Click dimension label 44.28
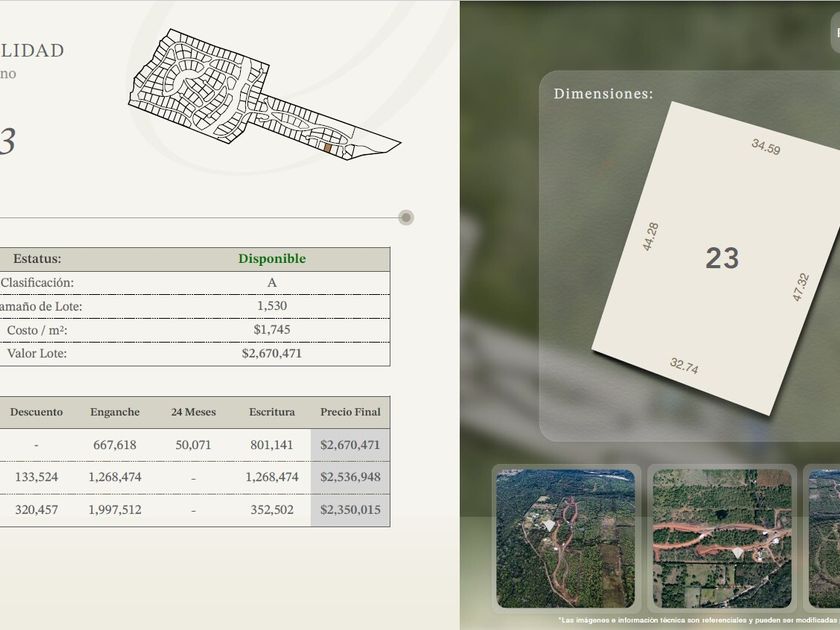 pos(650,237)
